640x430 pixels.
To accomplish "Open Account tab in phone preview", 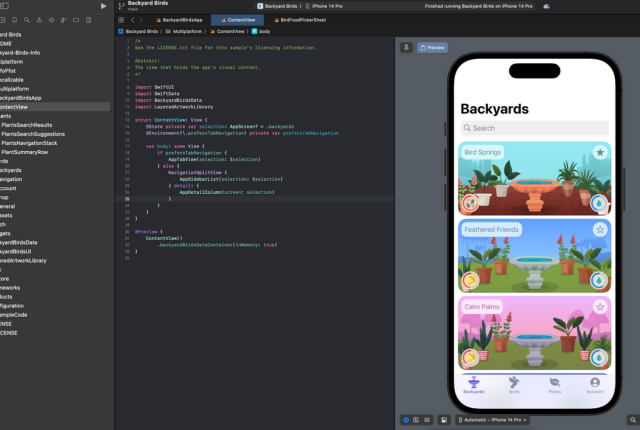I will click(x=595, y=385).
